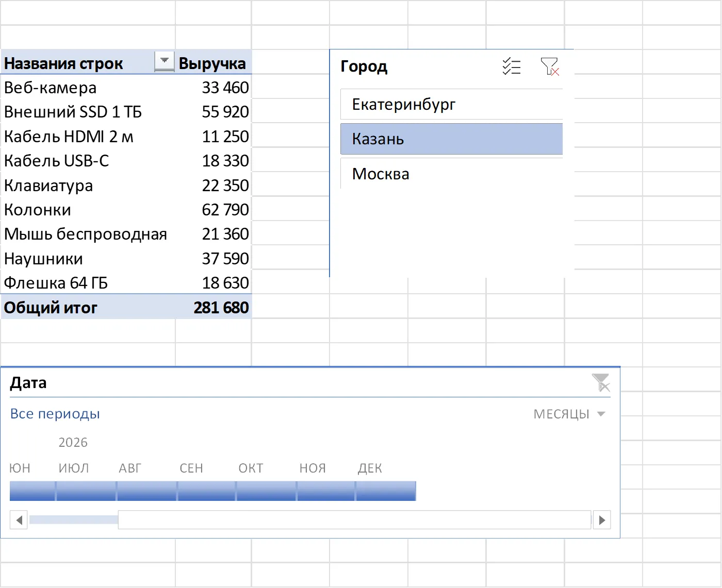Image resolution: width=722 pixels, height=588 pixels.
Task: Select the ИЮЛ month bar segment
Action: tap(86, 491)
